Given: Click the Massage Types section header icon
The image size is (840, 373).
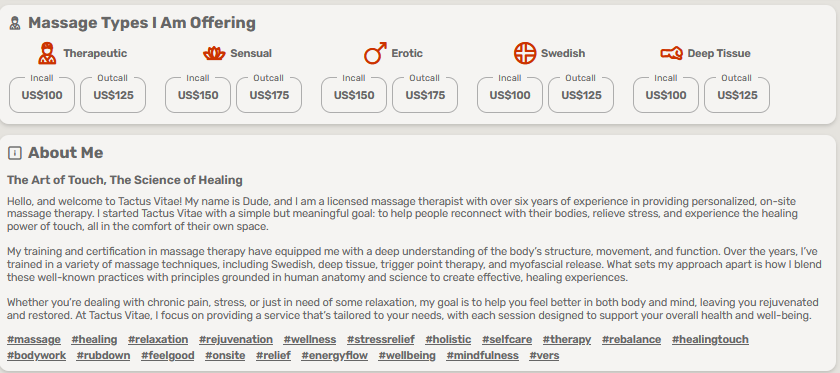Looking at the screenshot, I should pyautogui.click(x=15, y=24).
